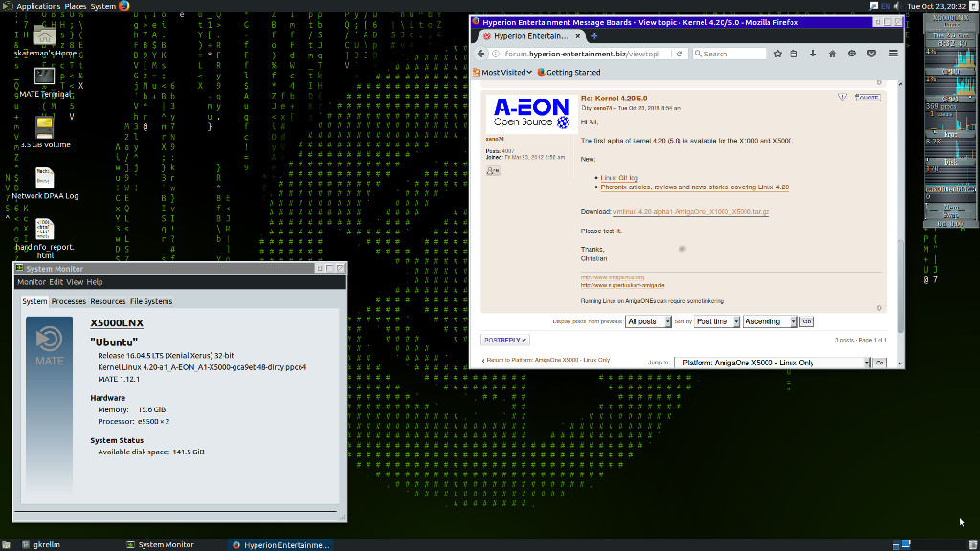
Task: Open View menu in System Monitor
Action: click(x=75, y=282)
